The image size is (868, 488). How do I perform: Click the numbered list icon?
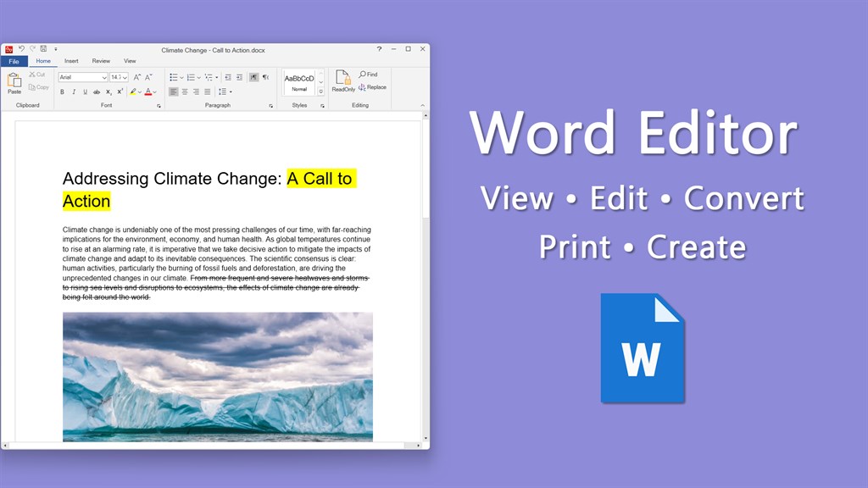(x=191, y=77)
